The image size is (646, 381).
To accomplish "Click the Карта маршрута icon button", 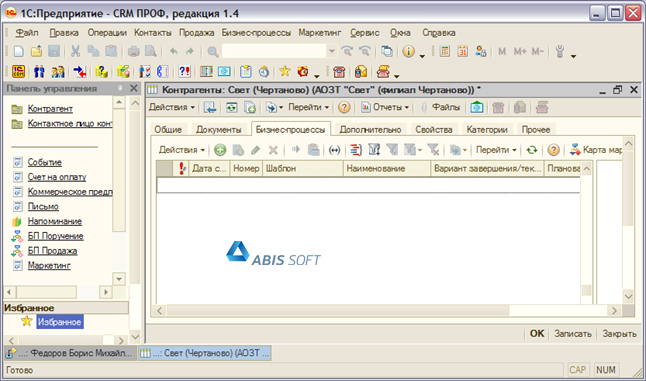I will point(596,150).
